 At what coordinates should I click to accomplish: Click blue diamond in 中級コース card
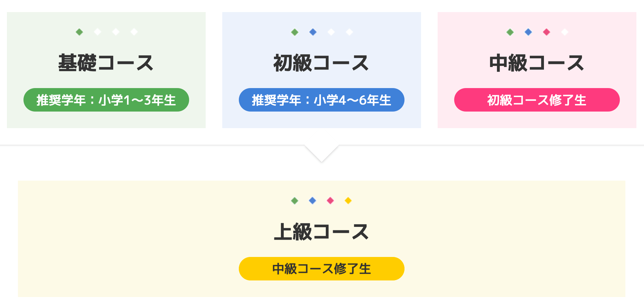tap(528, 32)
